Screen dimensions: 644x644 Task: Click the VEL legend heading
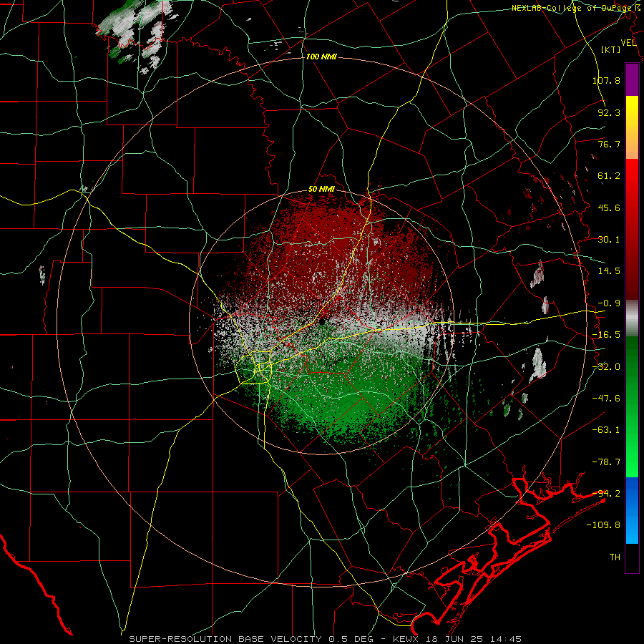[x=628, y=43]
